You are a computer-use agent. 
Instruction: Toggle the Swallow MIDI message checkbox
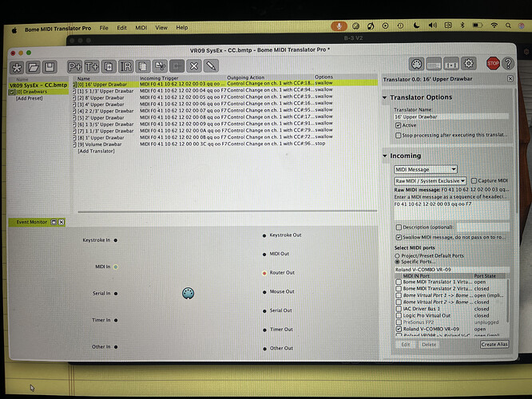[x=399, y=237]
